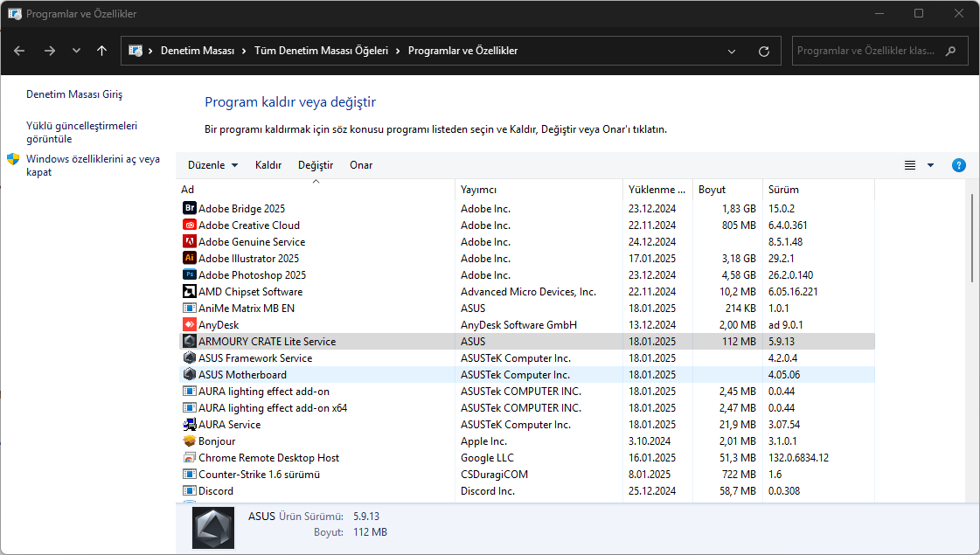The image size is (980, 555).
Task: Refresh the Programs and Features list
Action: point(764,51)
